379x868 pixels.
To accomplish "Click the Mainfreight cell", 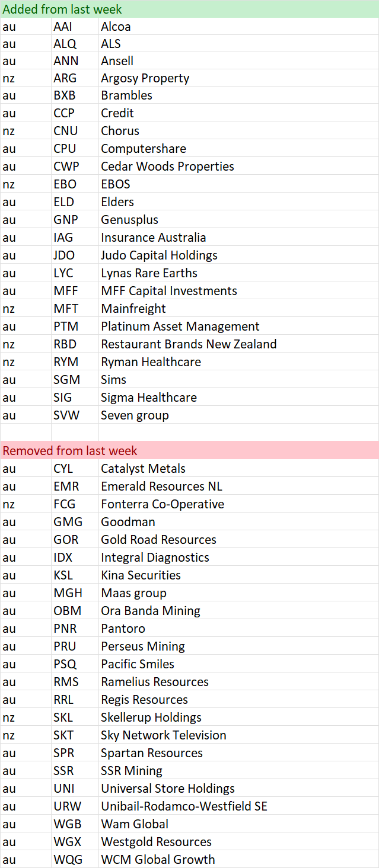I will 238,308.
